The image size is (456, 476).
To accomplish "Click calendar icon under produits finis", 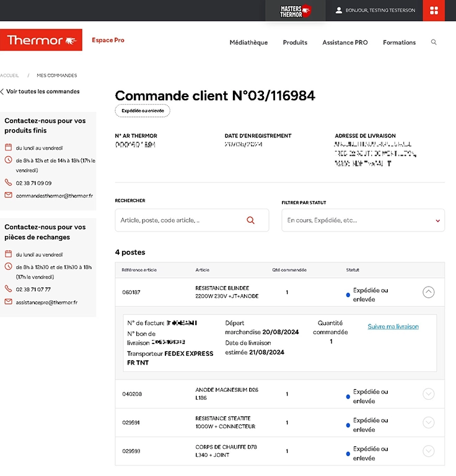I will click(8, 147).
